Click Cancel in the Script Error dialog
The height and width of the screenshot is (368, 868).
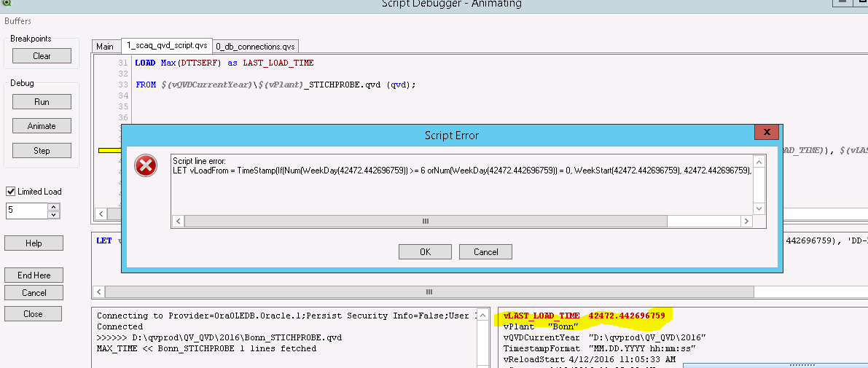point(485,252)
